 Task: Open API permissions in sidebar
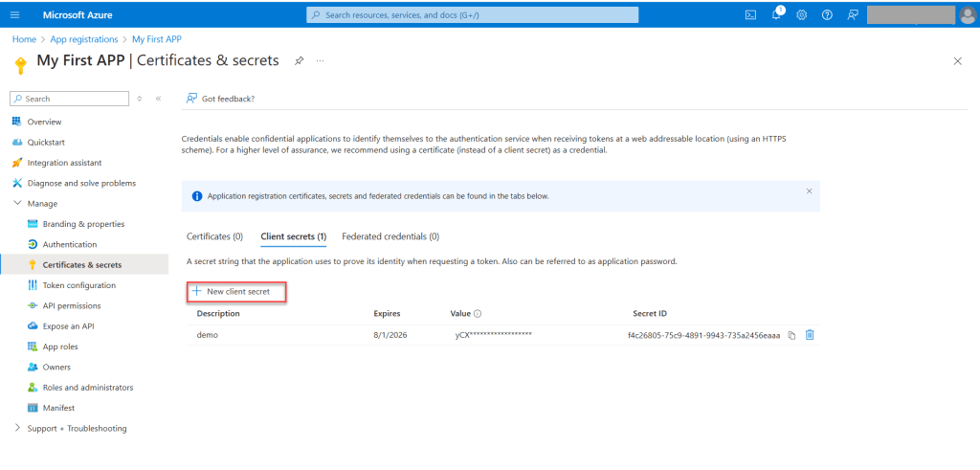(x=72, y=305)
